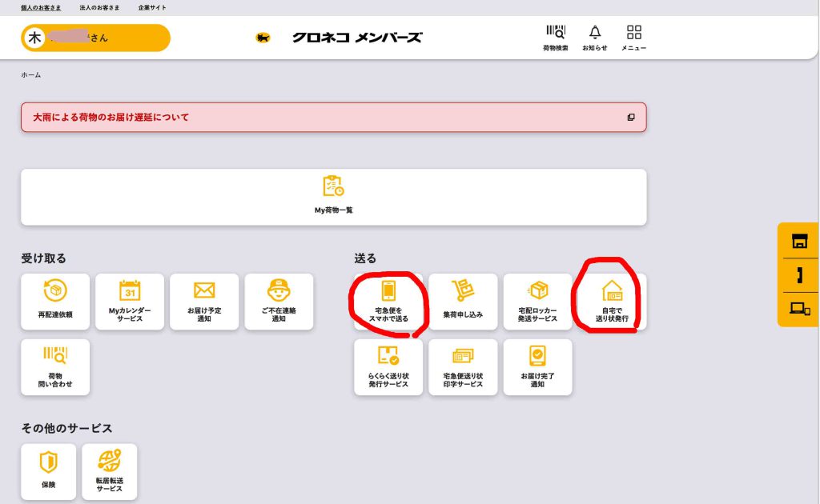Open the heavy rain delay notice banner
The width and height of the screenshot is (820, 504).
pos(334,117)
